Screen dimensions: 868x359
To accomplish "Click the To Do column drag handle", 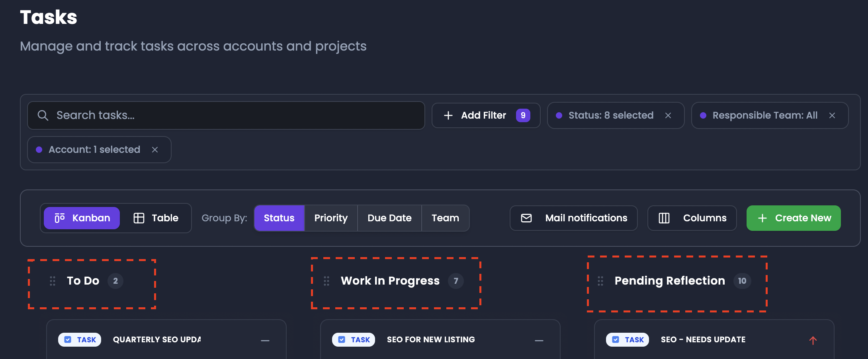I will [x=53, y=281].
